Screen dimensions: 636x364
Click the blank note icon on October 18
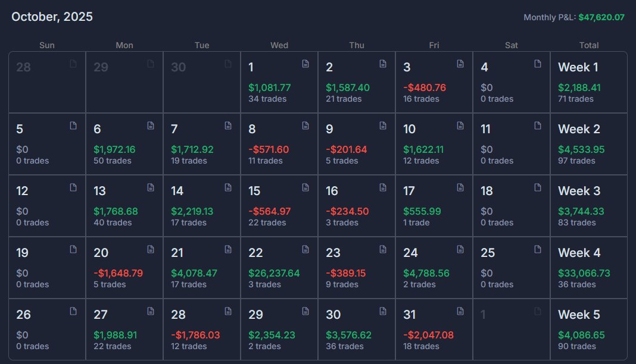click(538, 187)
